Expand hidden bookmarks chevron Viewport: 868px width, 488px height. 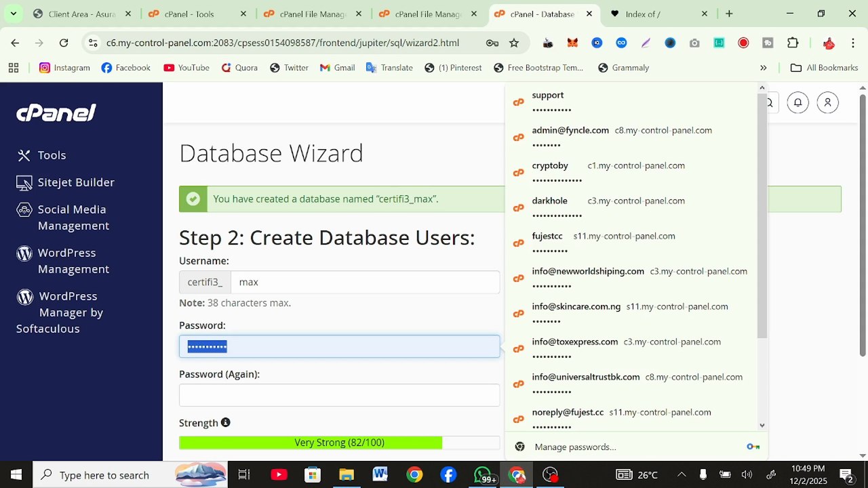point(764,68)
